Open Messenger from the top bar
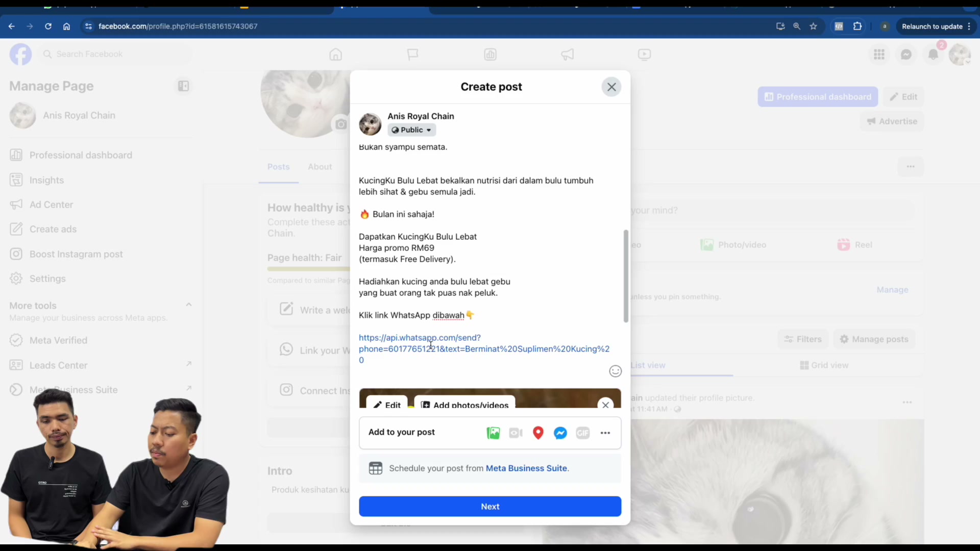The height and width of the screenshot is (551, 980). tap(906, 54)
